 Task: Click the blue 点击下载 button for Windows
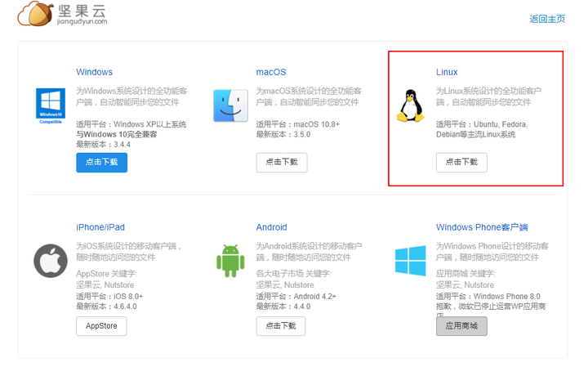pyautogui.click(x=101, y=163)
